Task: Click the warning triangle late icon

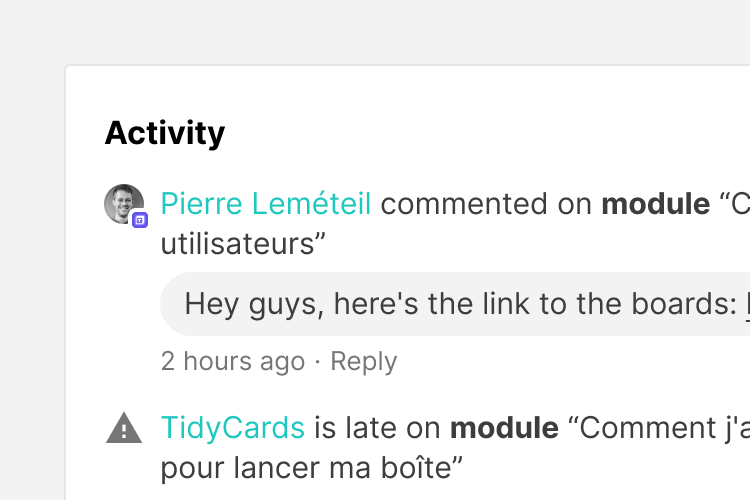Action: [124, 429]
